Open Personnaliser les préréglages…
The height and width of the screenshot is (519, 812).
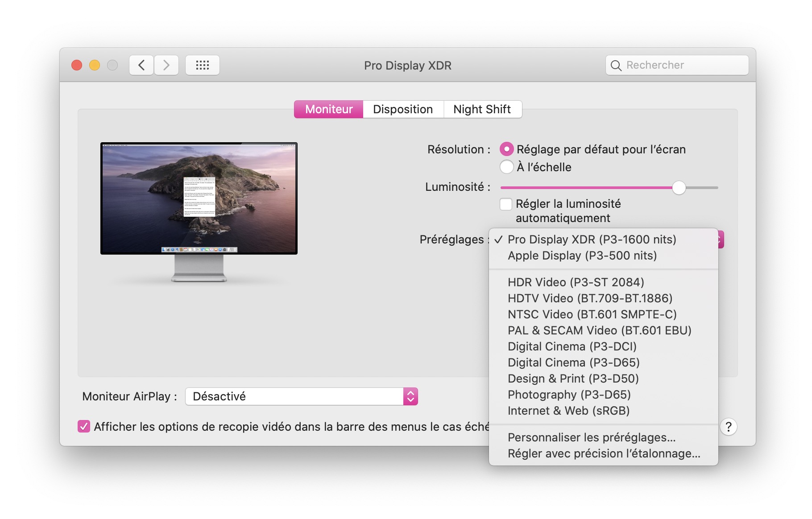(x=604, y=437)
